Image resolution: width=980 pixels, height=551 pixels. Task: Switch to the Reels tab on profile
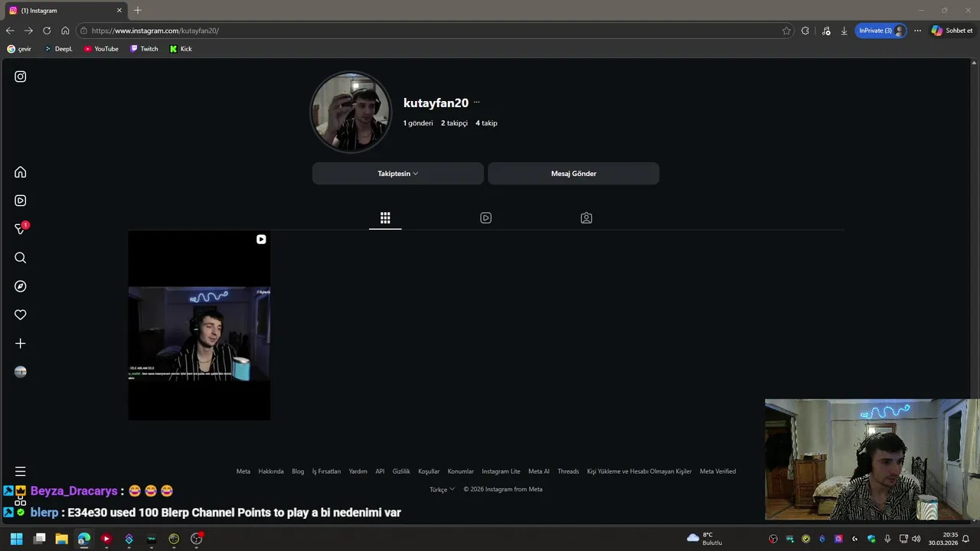(485, 218)
